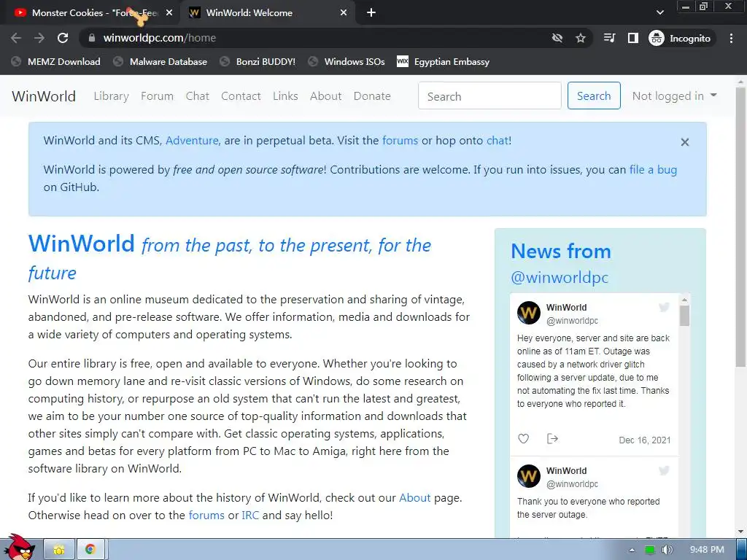747x560 pixels.
Task: Open a new tab with the plus button
Action: [371, 13]
